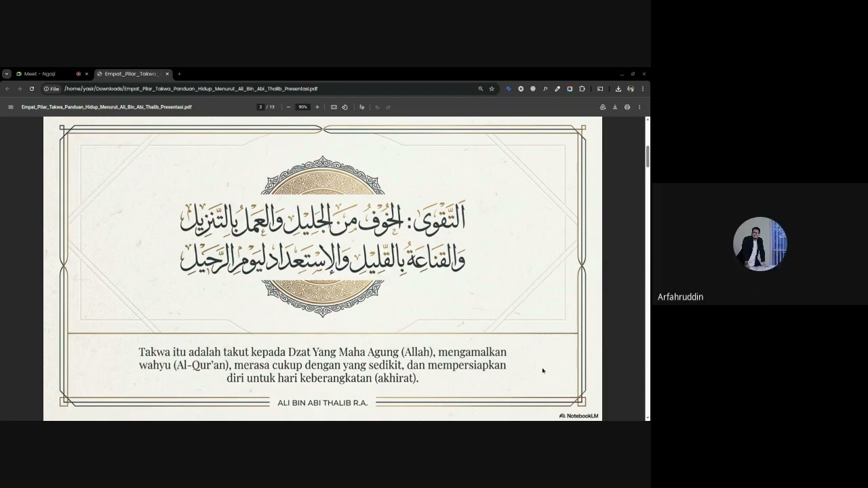The height and width of the screenshot is (488, 868).
Task: Click the Arfahruddin participant avatar
Action: 759,244
